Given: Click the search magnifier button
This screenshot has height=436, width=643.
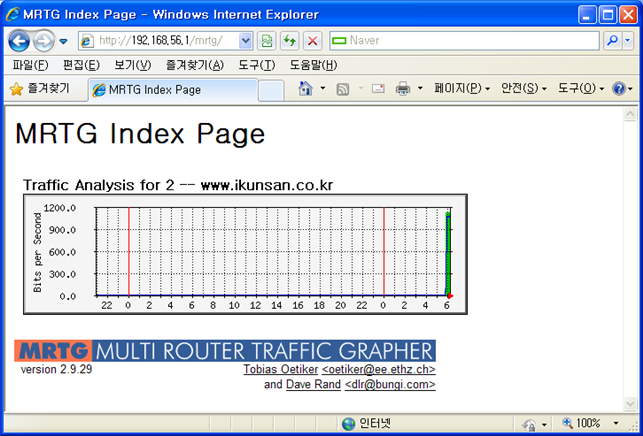Looking at the screenshot, I should (613, 40).
